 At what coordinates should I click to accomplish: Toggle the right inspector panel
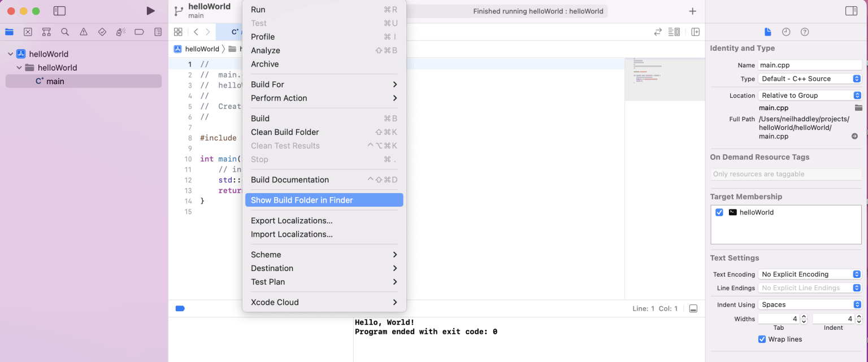(x=851, y=11)
